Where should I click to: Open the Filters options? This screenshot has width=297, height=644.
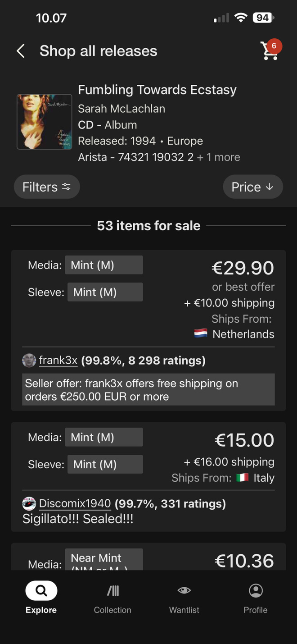47,187
